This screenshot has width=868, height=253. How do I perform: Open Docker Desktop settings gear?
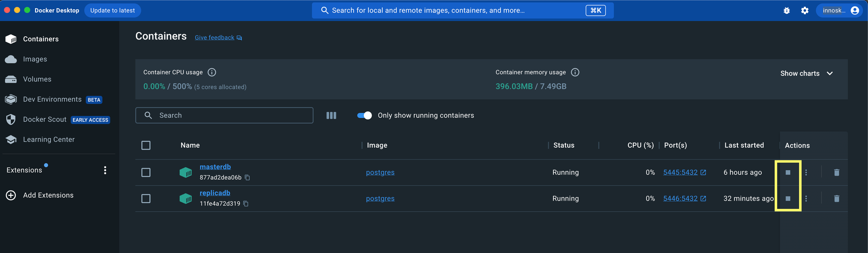(x=805, y=10)
